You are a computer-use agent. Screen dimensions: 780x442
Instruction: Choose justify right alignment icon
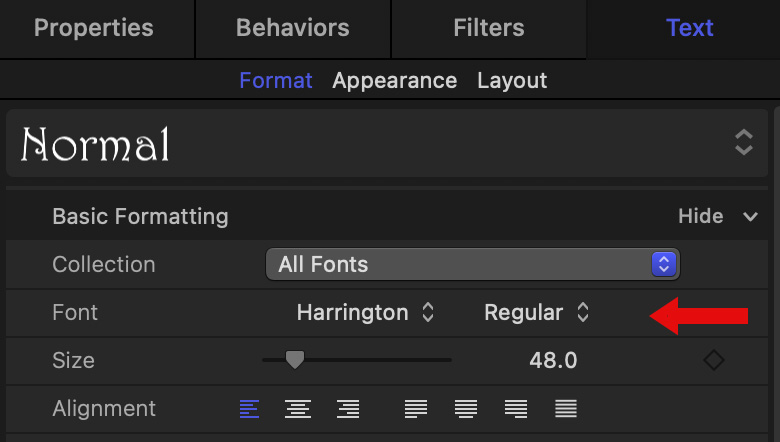[x=516, y=408]
